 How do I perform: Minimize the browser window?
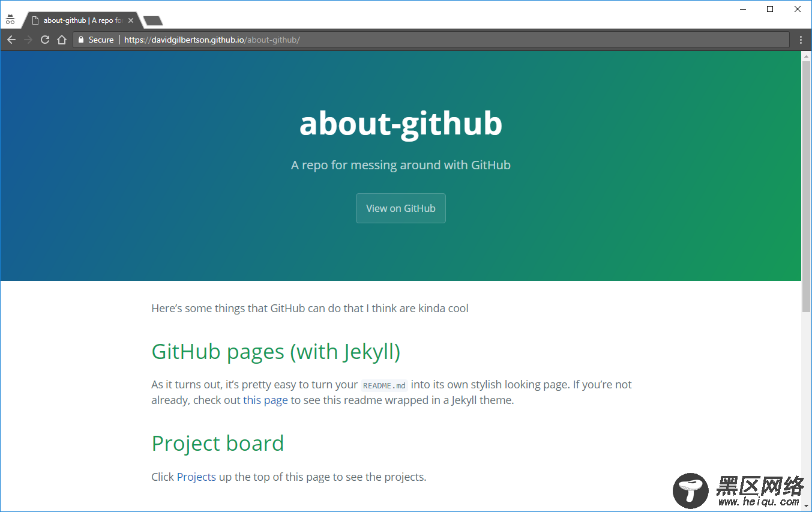pos(743,9)
